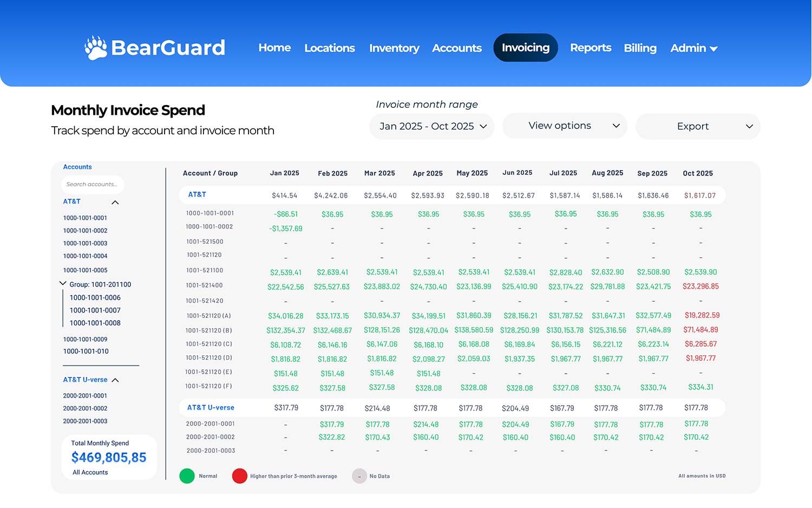Click the -$66.51 Jan 2025 cell

(x=286, y=214)
